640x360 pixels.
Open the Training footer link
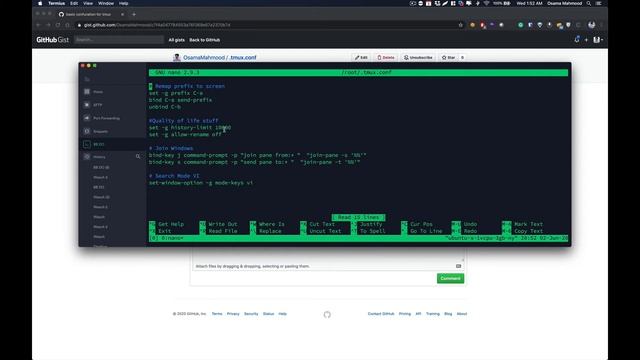(x=433, y=314)
